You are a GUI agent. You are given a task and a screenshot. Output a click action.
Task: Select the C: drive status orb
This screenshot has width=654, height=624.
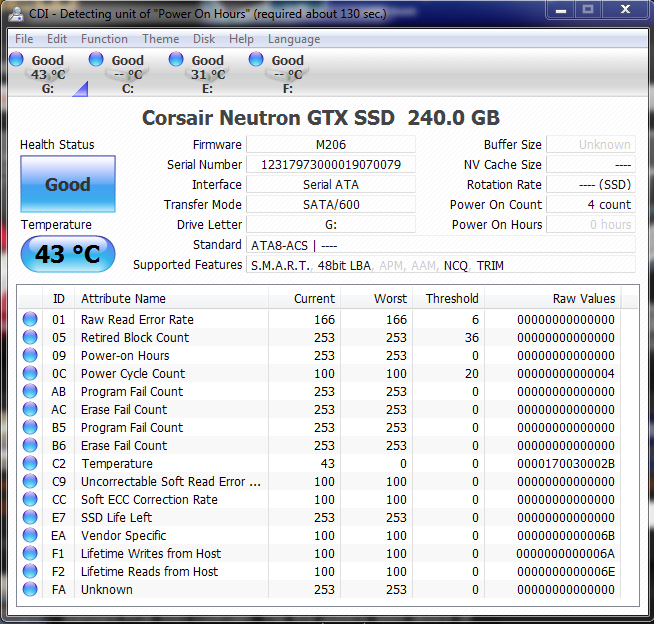point(97,60)
